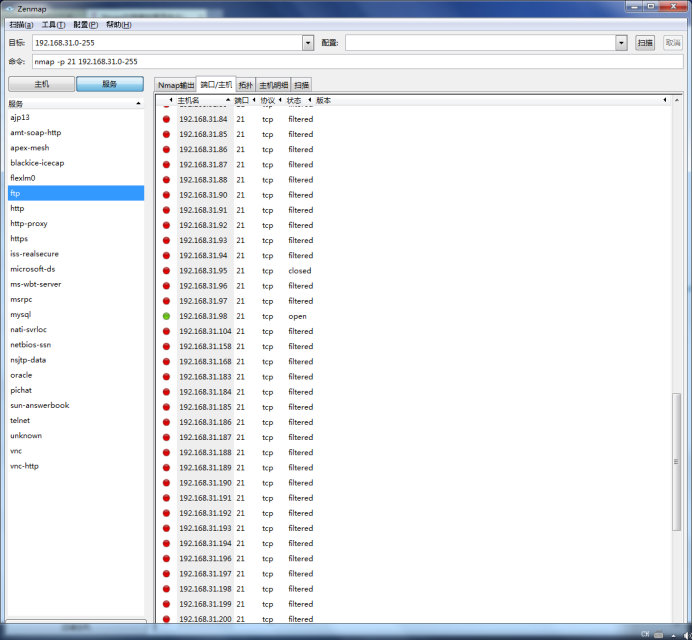Click the 取消 cancel button

click(x=673, y=43)
